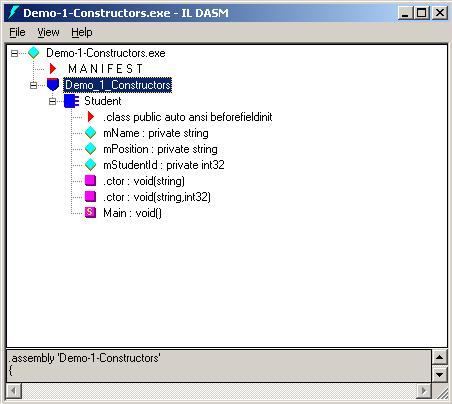Click the status pane scroll down arrow
The height and width of the screenshot is (404, 452).
coord(439,374)
